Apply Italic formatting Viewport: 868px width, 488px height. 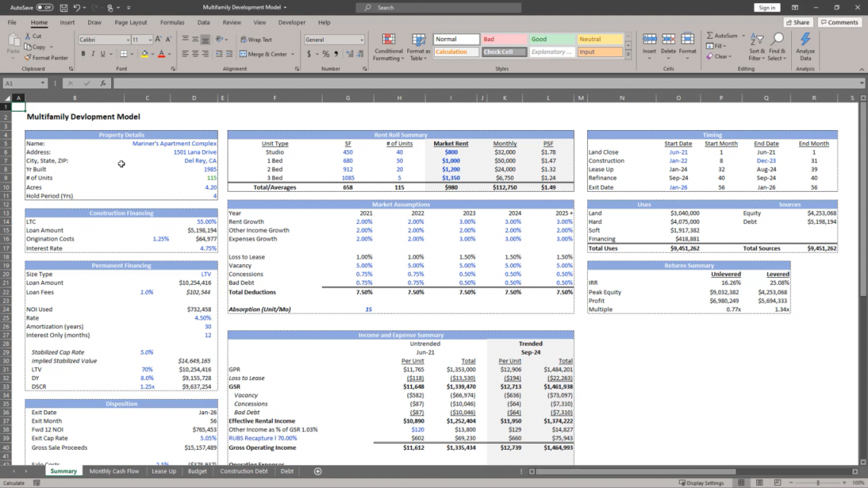click(93, 54)
